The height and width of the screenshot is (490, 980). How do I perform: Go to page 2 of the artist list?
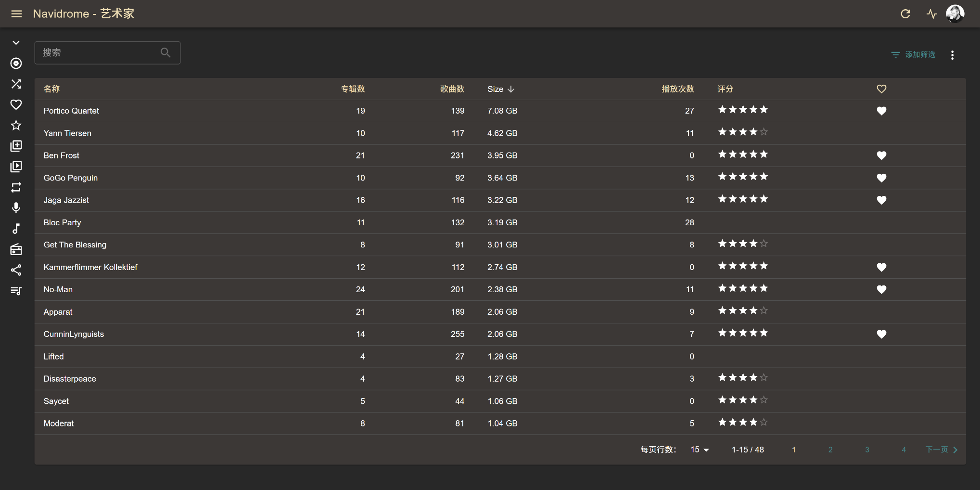(x=830, y=450)
